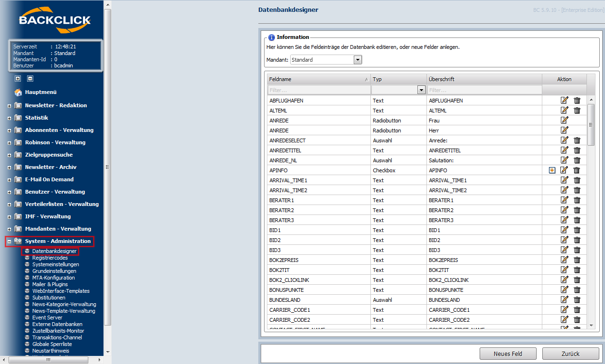
Task: Expand Abonnenten - Verwaltung menu
Action: (9, 130)
